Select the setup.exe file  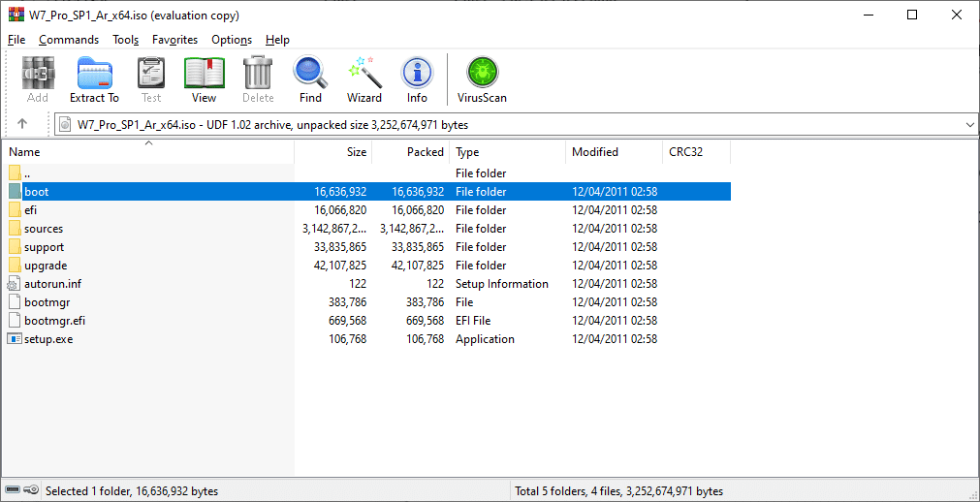click(x=48, y=339)
